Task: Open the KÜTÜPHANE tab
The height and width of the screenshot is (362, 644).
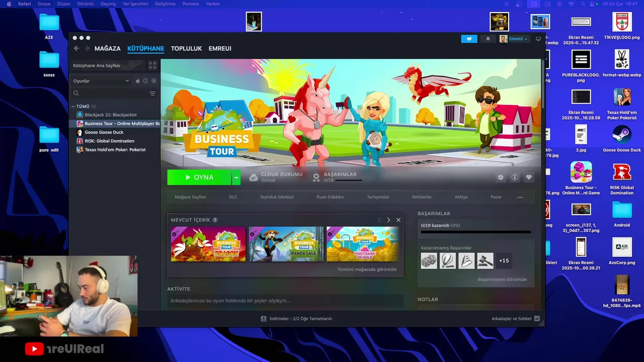Action: (x=145, y=49)
